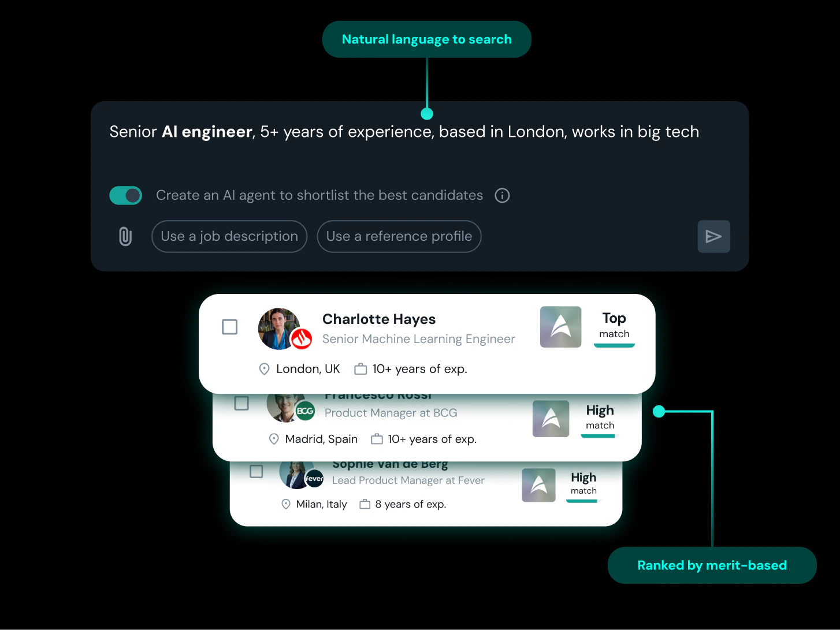Click the paperclip attachment icon
The image size is (840, 630).
pyautogui.click(x=125, y=236)
